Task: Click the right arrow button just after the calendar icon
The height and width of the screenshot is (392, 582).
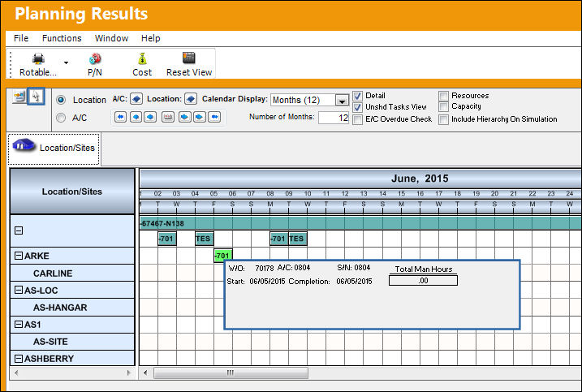Action: (x=184, y=118)
